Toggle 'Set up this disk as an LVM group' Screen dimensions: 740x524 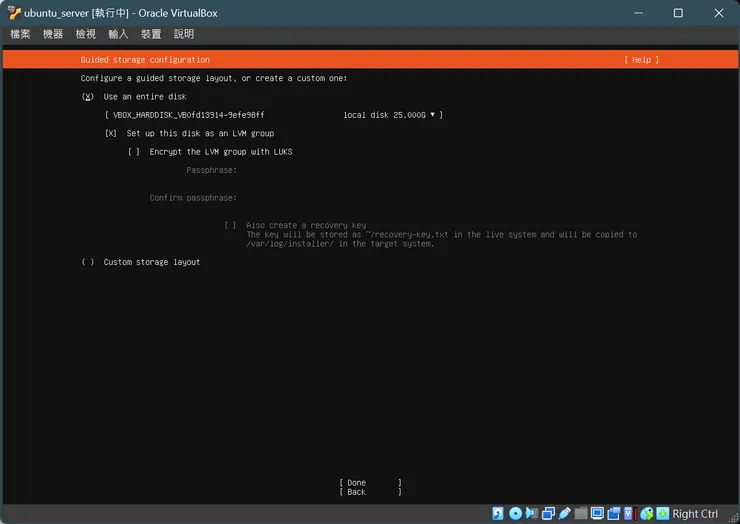pos(110,134)
